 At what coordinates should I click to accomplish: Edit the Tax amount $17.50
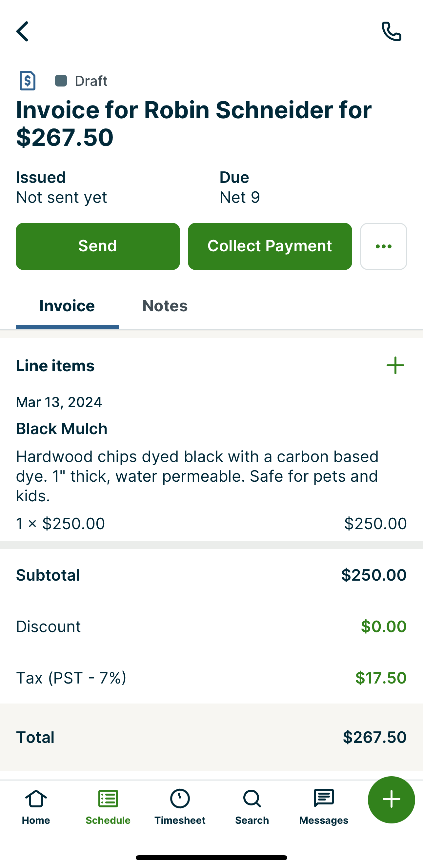tap(380, 678)
